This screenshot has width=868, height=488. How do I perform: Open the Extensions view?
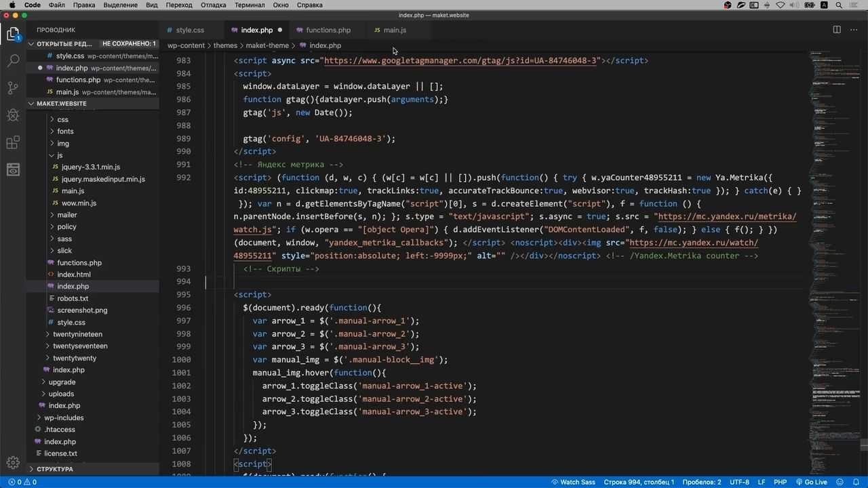13,142
